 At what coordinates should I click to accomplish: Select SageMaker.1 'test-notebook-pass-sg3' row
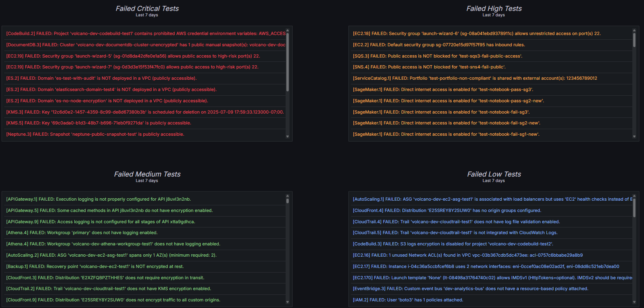pyautogui.click(x=491, y=89)
